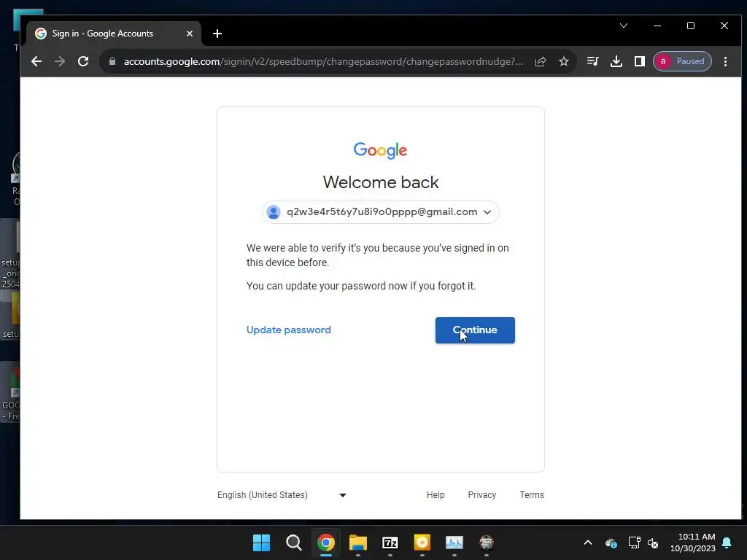Image resolution: width=747 pixels, height=560 pixels.
Task: Open the Windows Start menu
Action: coord(262,542)
